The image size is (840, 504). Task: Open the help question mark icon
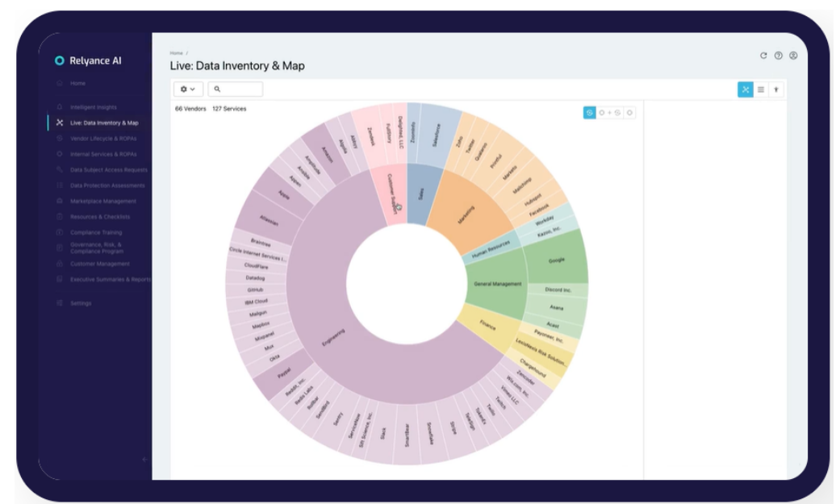(778, 56)
